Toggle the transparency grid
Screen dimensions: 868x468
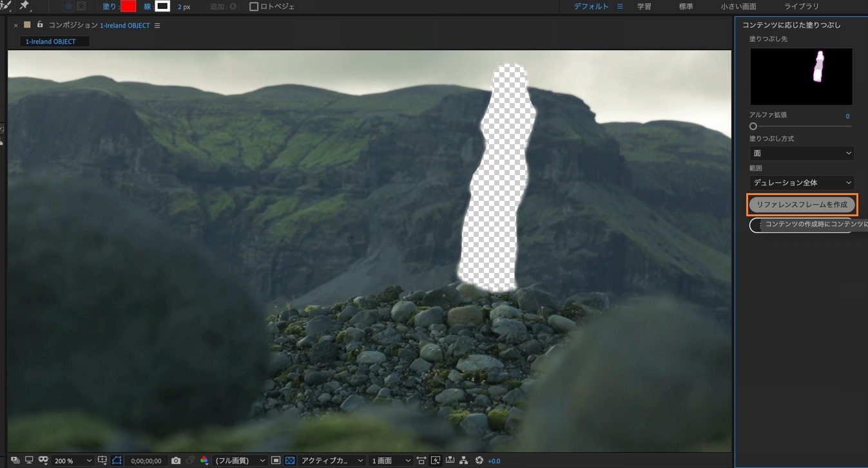290,460
